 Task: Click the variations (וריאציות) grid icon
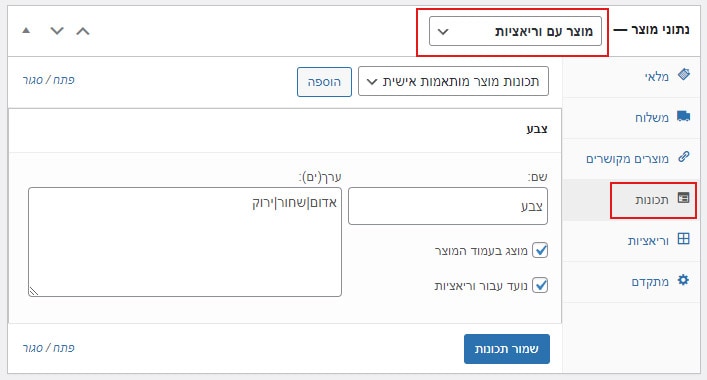click(x=684, y=239)
